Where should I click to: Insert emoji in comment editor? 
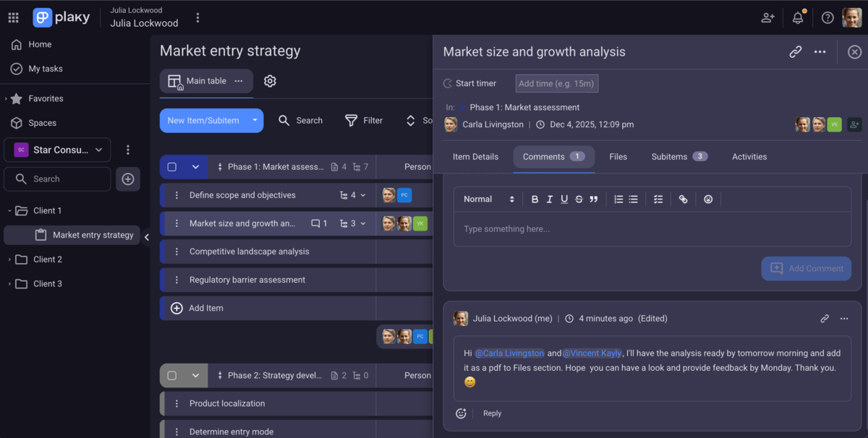[708, 199]
